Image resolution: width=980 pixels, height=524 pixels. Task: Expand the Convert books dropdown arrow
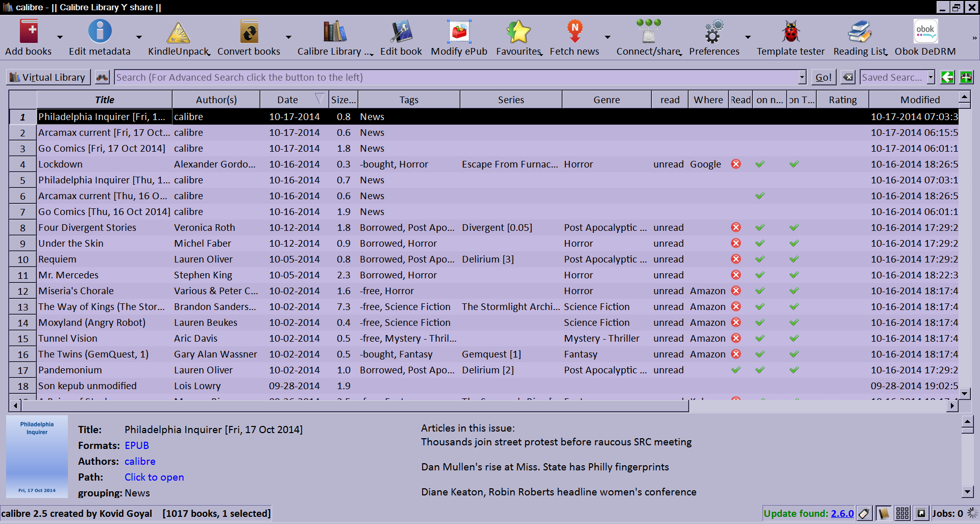(x=288, y=37)
